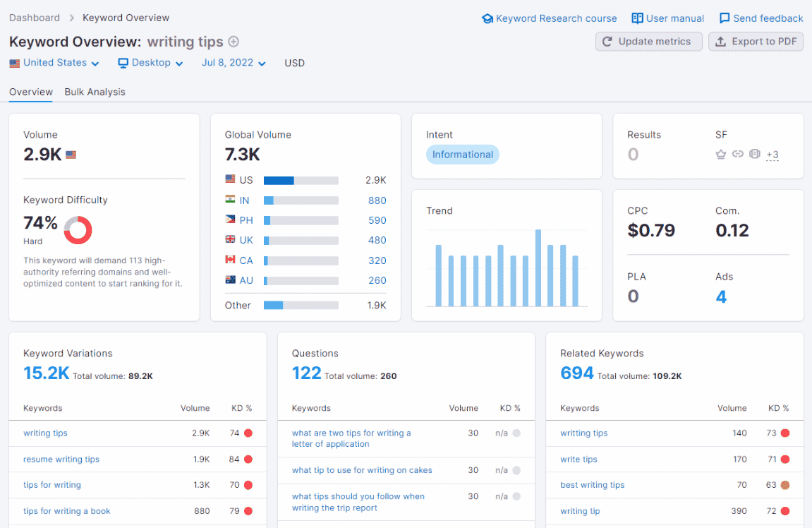Click the US flag next to Volume 2.9K
Viewport: 812px width, 528px height.
tap(71, 155)
